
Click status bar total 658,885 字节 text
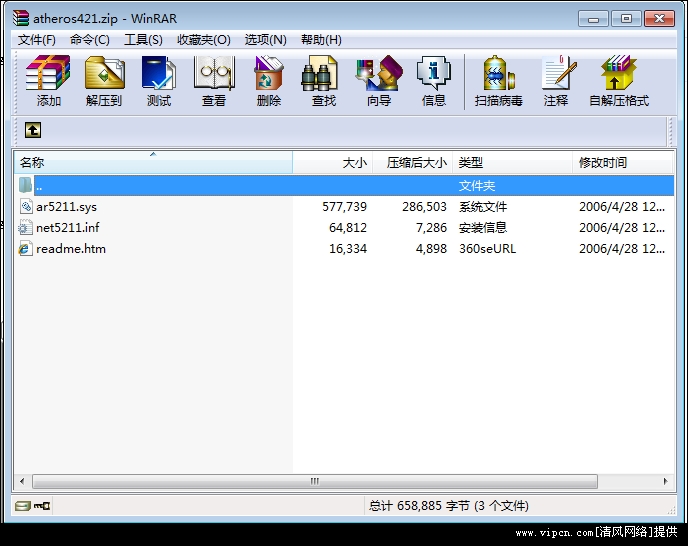point(448,506)
